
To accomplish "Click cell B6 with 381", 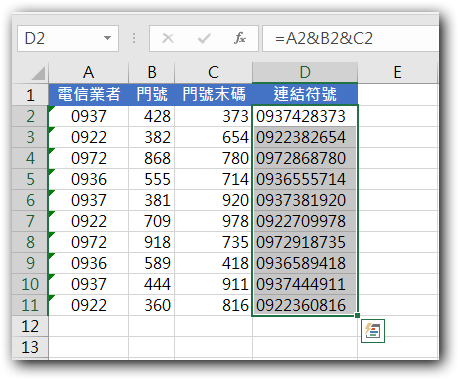I will tap(152, 200).
